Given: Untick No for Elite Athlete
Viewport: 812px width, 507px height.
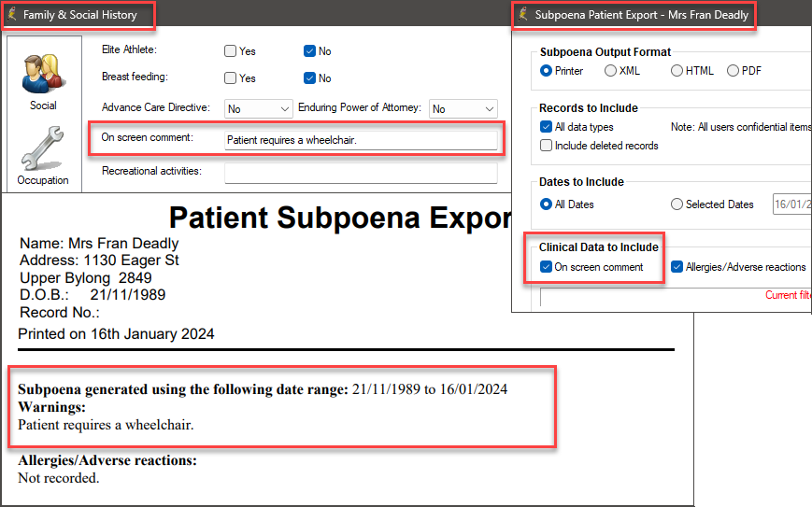Looking at the screenshot, I should (x=309, y=50).
